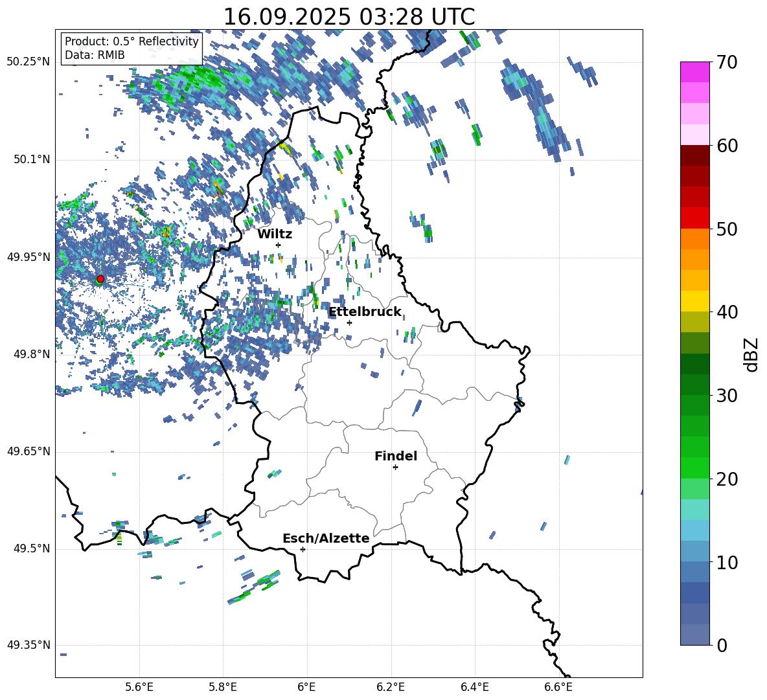Click the 'Product: 0.5° Reflectivity' legend text
The height and width of the screenshot is (700, 767).
click(132, 41)
